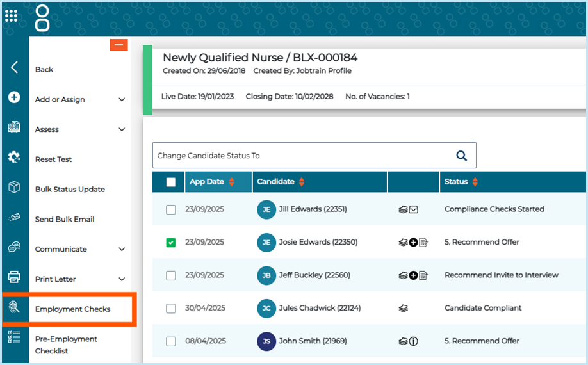The width and height of the screenshot is (588, 365).
Task: Click the plus icon in Jeff Buckley row
Action: pos(413,276)
